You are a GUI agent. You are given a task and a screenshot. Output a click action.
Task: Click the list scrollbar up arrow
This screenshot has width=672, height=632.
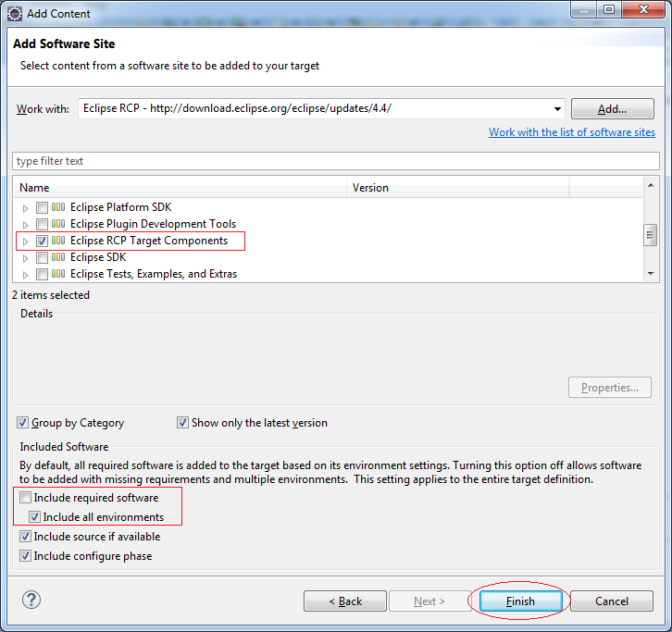(651, 186)
